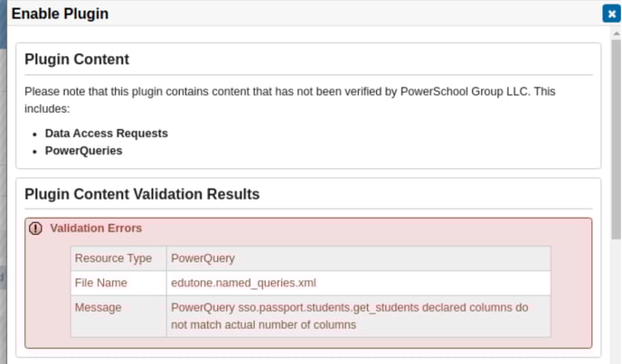This screenshot has height=364, width=622.
Task: Click the Validation Errors label
Action: (x=96, y=229)
